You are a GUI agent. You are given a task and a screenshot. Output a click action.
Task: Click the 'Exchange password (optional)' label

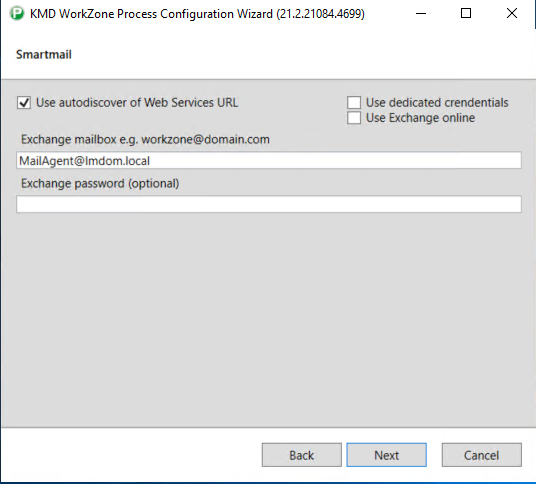click(x=100, y=184)
